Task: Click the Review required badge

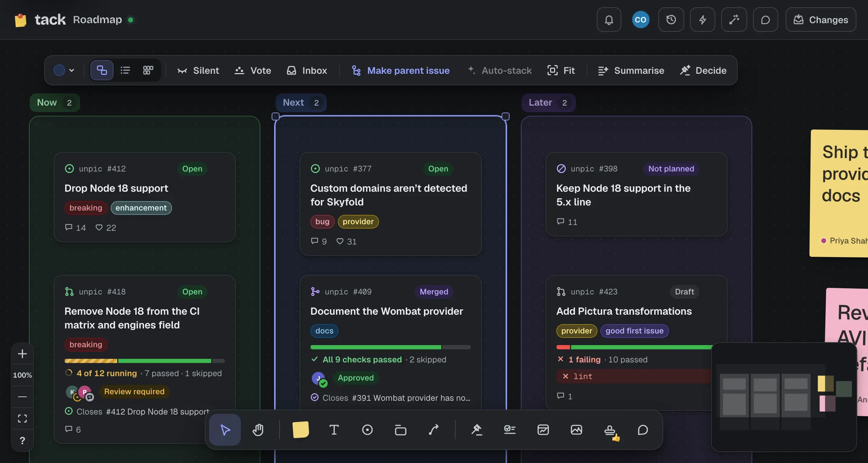Action: coord(134,391)
